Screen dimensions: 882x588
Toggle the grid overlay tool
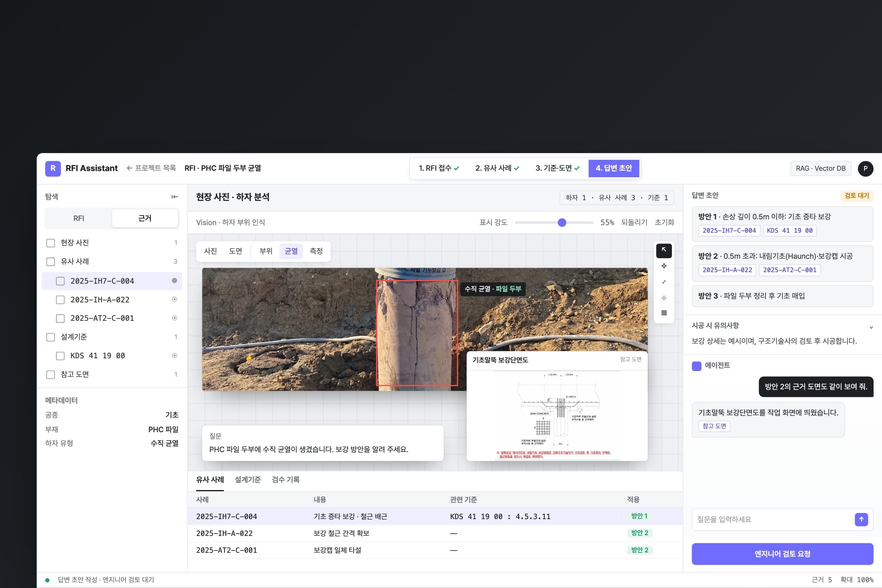[664, 313]
